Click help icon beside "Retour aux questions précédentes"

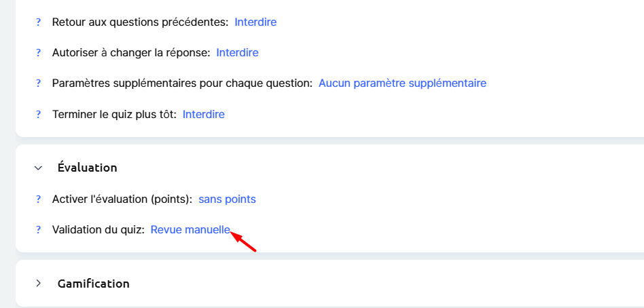pyautogui.click(x=39, y=22)
